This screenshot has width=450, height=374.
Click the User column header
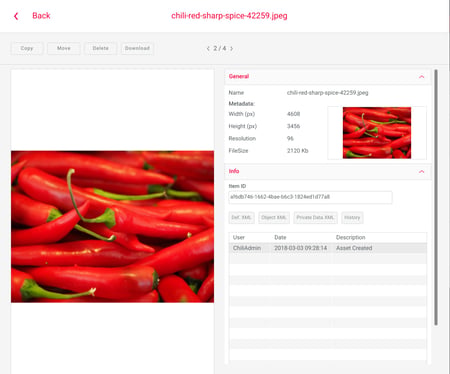(239, 237)
